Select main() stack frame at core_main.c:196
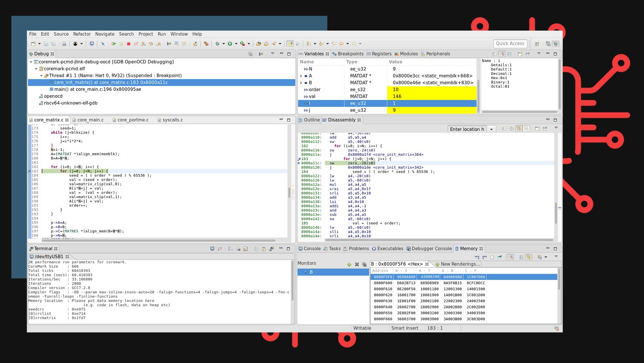The height and width of the screenshot is (363, 644). 97,89
